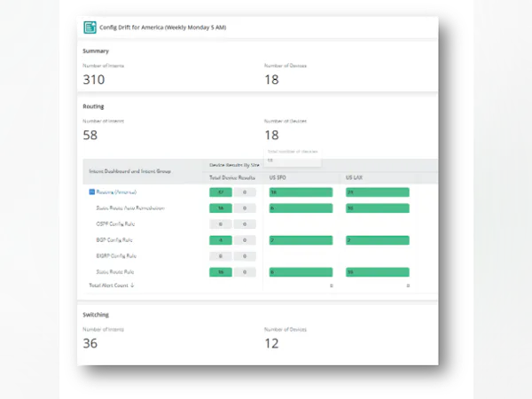Click BGP Config Rule green total badge

click(221, 240)
